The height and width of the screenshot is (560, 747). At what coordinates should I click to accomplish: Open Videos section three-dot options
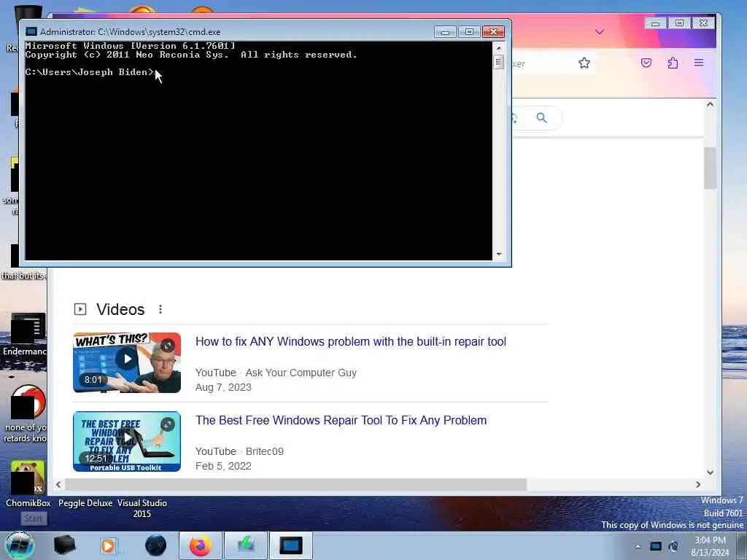[160, 309]
